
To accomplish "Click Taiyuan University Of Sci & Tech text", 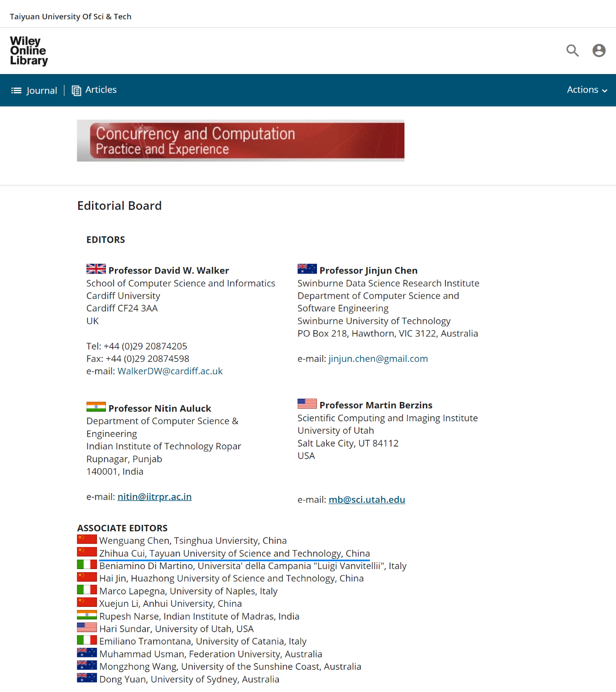I will pos(71,17).
